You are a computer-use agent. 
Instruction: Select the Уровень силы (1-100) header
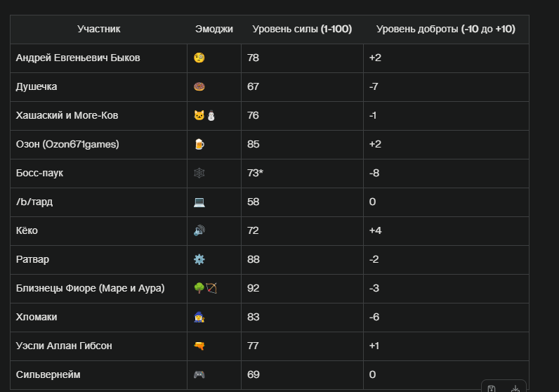click(302, 29)
